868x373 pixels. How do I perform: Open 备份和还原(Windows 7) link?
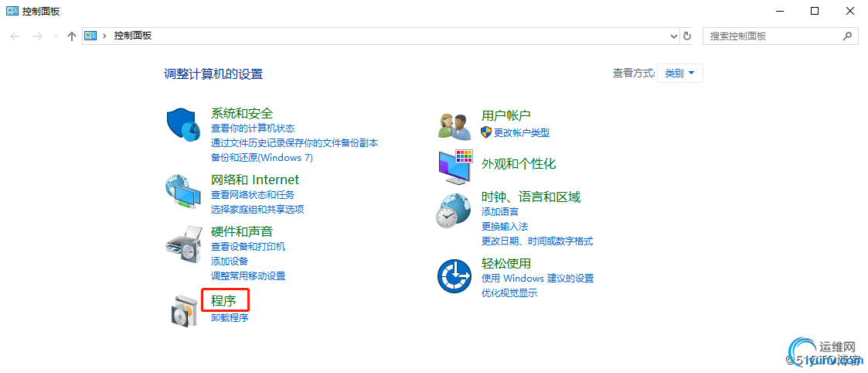click(x=262, y=157)
